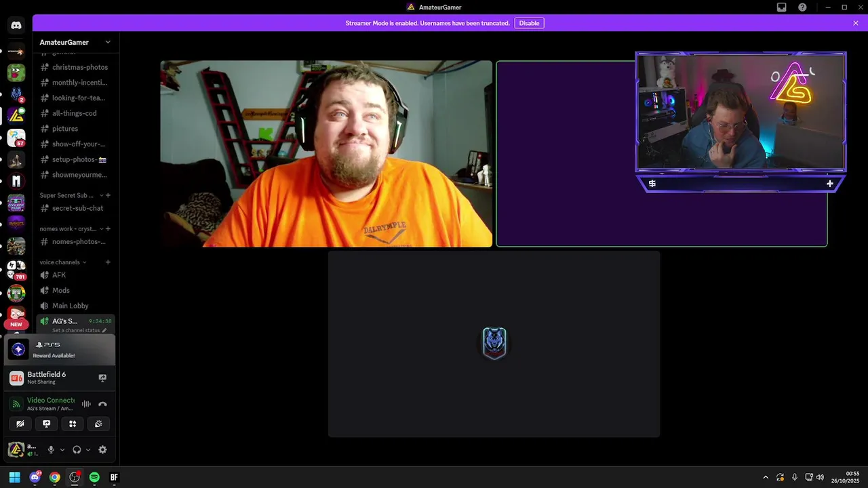Open volume control in system tray
Image resolution: width=868 pixels, height=488 pixels.
coord(821,477)
